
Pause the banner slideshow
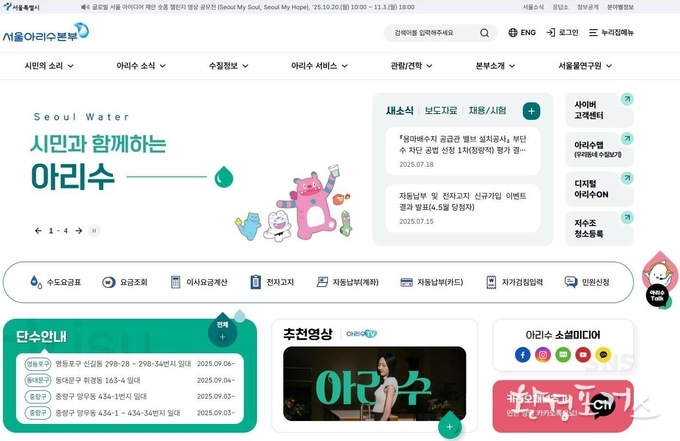[94, 231]
